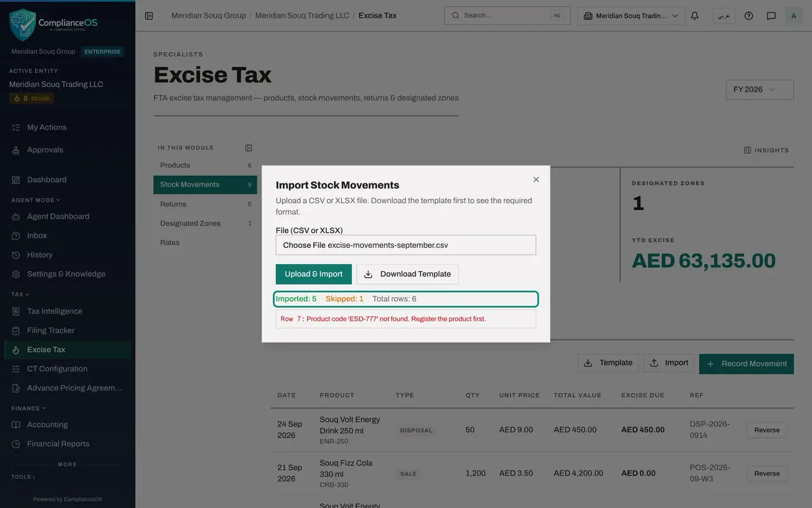Open CT Configuration
812x508 pixels.
pyautogui.click(x=67, y=369)
